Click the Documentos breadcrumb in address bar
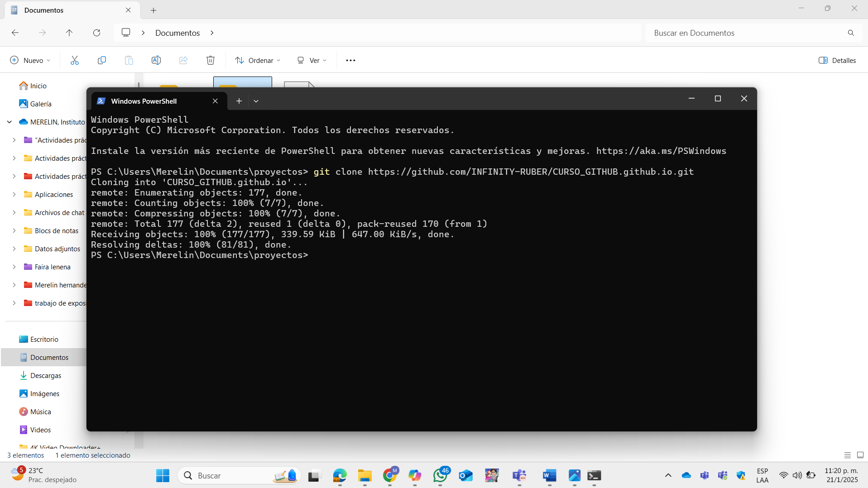Image resolution: width=868 pixels, height=488 pixels. pyautogui.click(x=177, y=33)
